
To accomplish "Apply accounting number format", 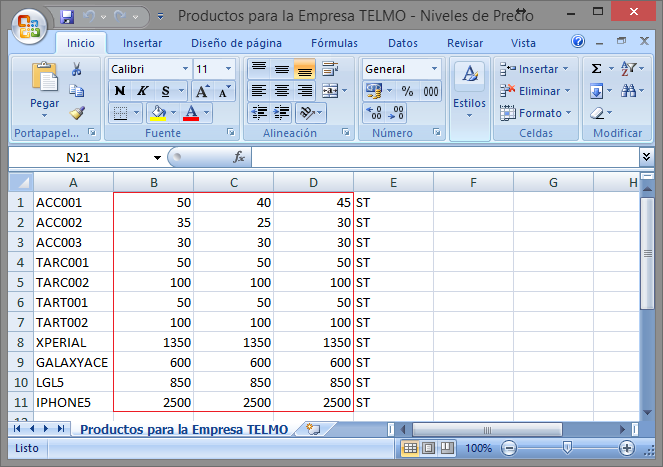I will click(x=374, y=91).
